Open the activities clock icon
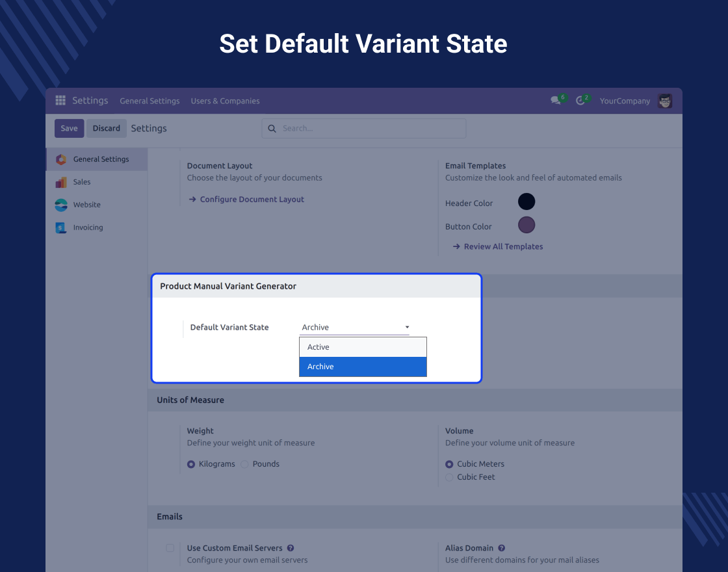The width and height of the screenshot is (728, 572). pos(580,101)
